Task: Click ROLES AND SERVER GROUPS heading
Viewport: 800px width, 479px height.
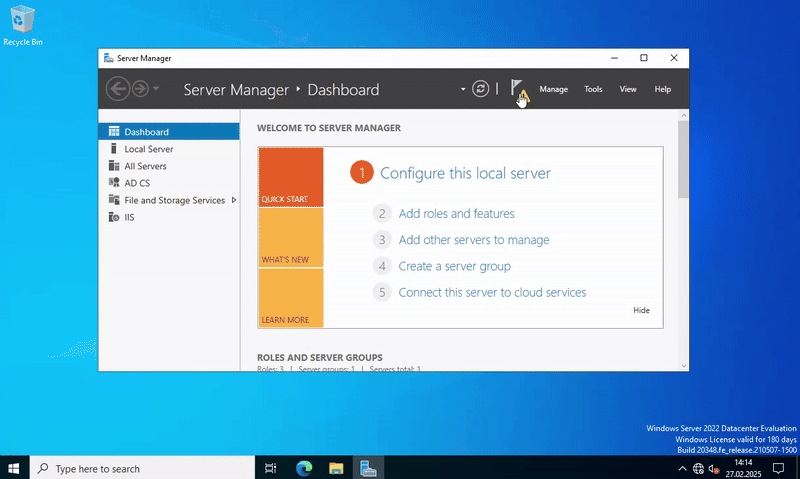Action: click(319, 358)
